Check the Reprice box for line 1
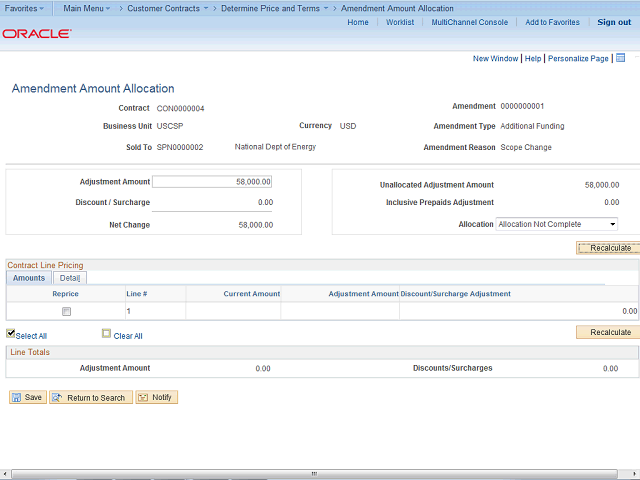 [67, 311]
